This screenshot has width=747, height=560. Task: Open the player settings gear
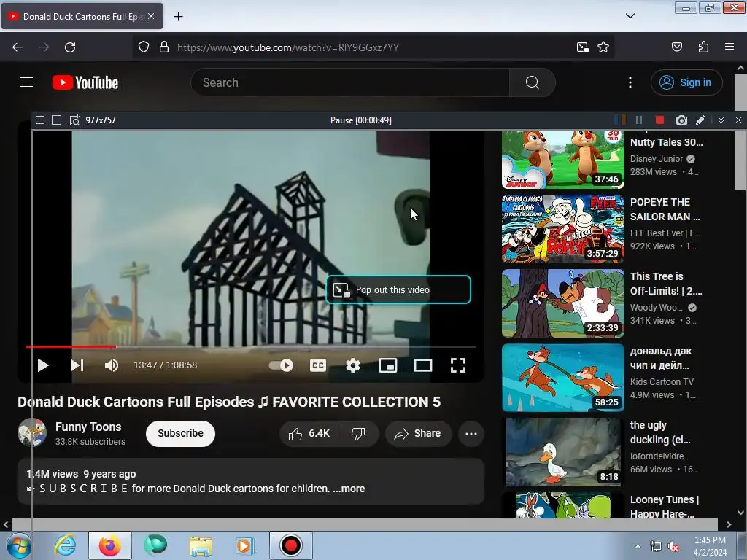point(352,365)
